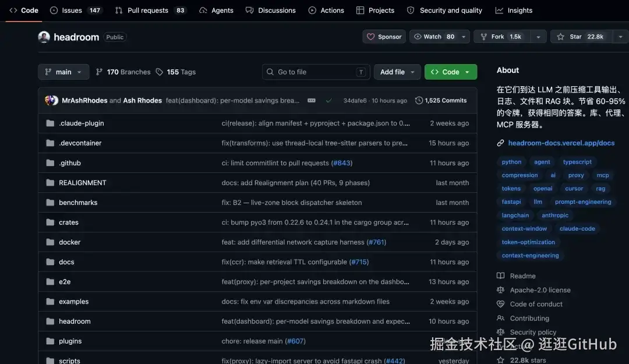Open MrAshRhodes author profile link
Viewport: 629px width, 364px height.
tap(84, 100)
